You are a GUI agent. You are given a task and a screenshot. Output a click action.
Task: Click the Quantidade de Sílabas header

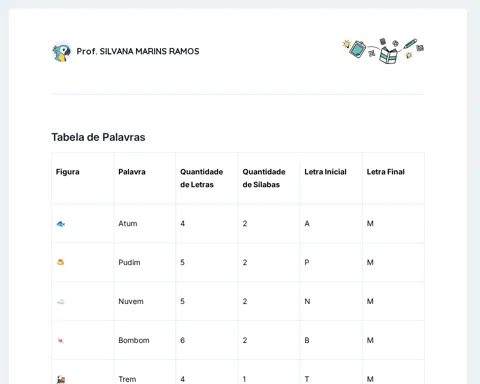point(264,178)
